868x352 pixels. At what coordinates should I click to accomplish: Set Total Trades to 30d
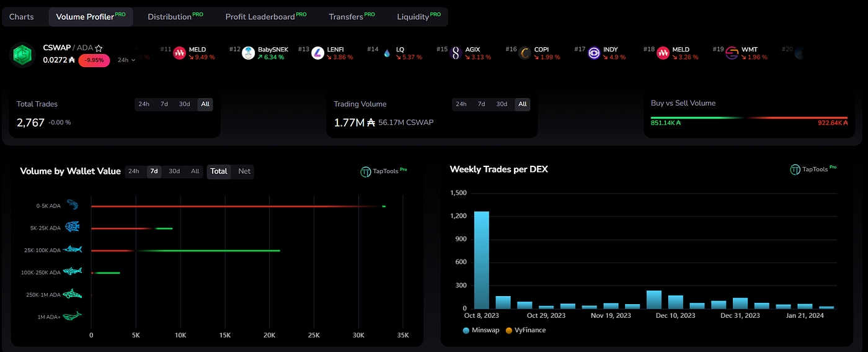[x=184, y=104]
